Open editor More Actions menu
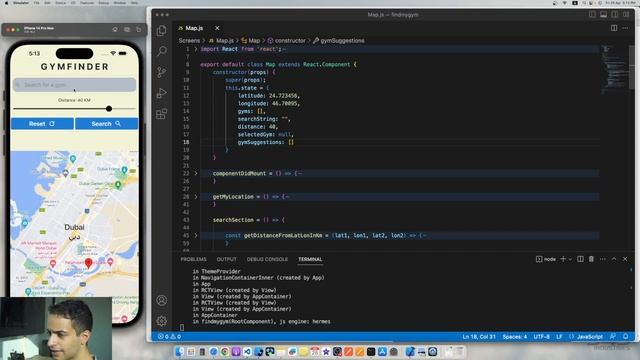This screenshot has width=640, height=360. (x=625, y=28)
